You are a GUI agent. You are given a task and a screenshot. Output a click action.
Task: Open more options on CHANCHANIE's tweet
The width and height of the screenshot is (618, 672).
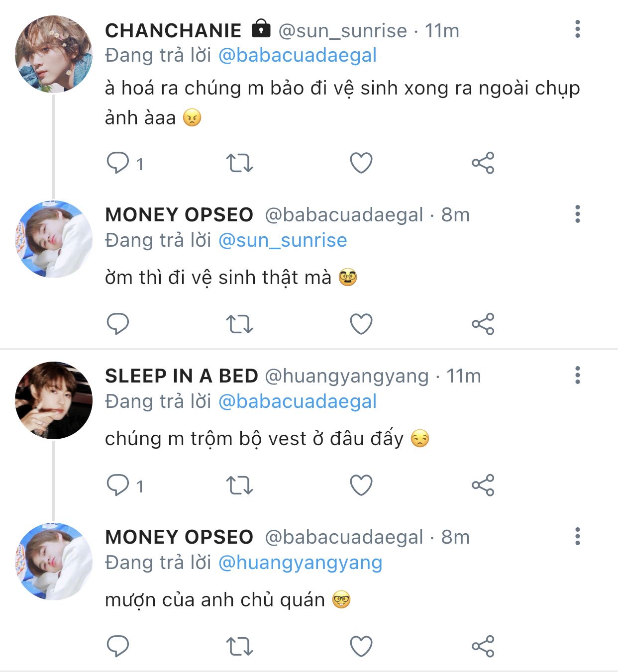577,29
